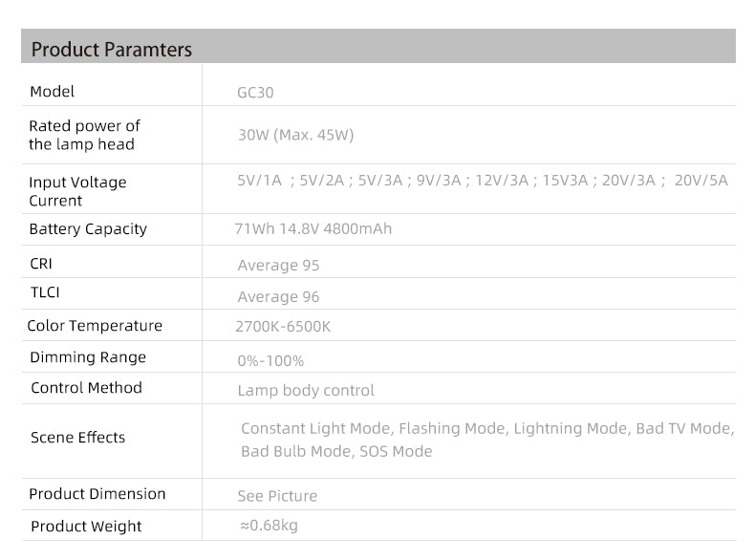
Task: Click the GC30 model value
Action: (255, 93)
